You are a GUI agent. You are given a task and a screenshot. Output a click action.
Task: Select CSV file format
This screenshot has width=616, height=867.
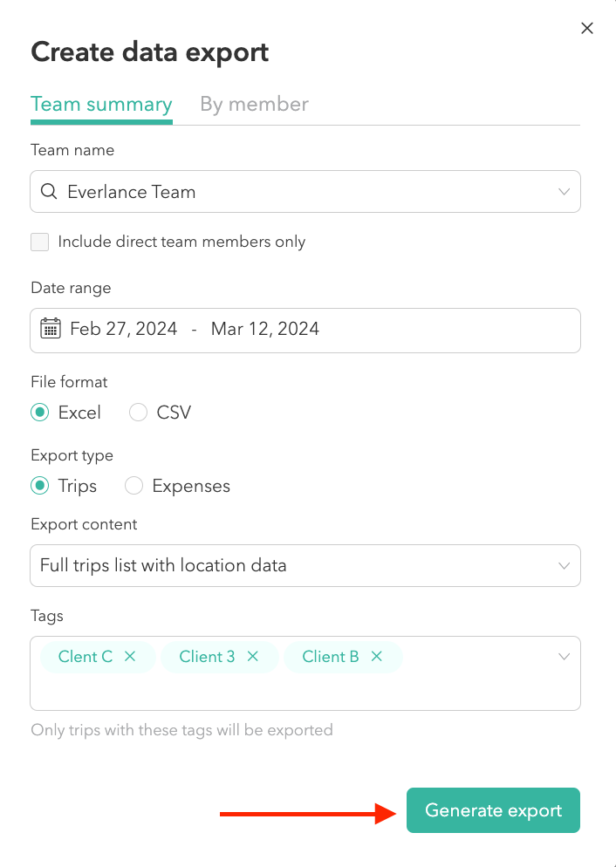pyautogui.click(x=138, y=412)
